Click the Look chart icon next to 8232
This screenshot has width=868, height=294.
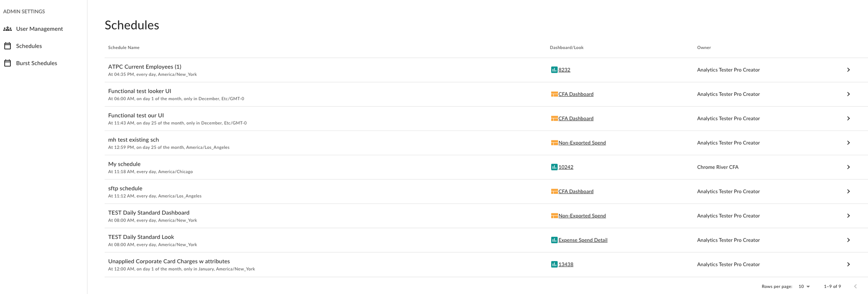tap(555, 69)
